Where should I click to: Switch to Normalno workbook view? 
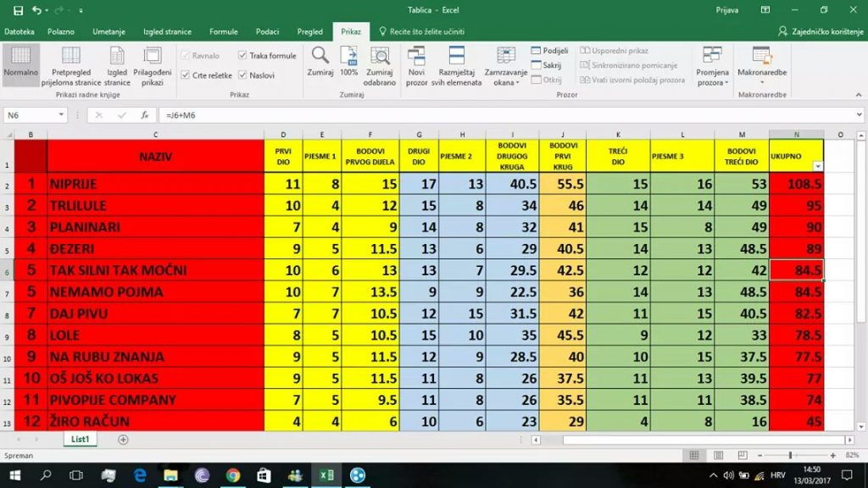point(20,62)
